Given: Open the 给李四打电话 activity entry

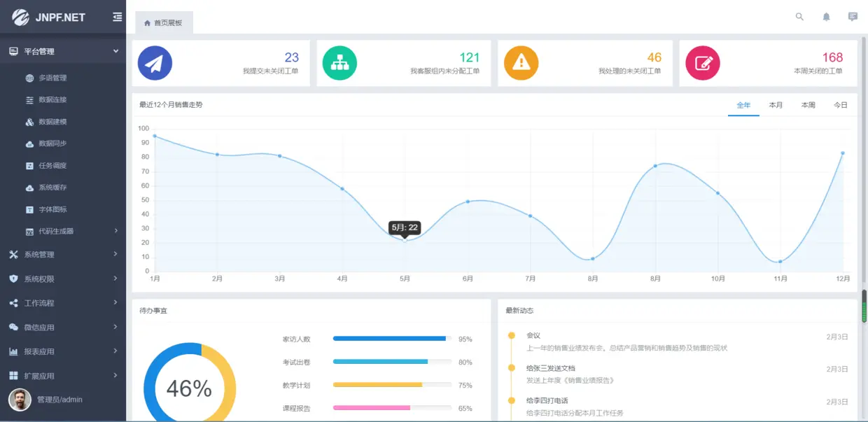Looking at the screenshot, I should 687,407.
